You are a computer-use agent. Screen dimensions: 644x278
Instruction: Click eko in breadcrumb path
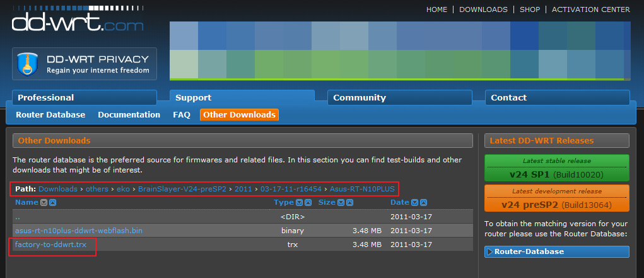[123, 189]
